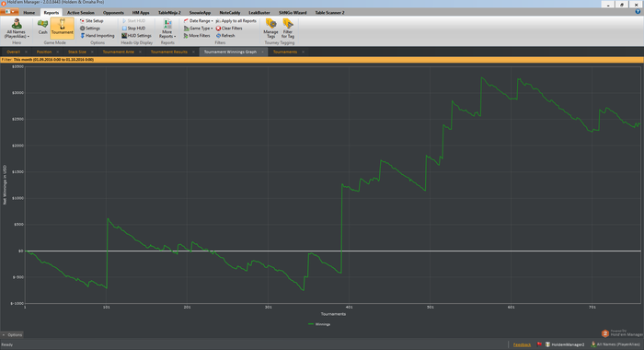This screenshot has height=350, width=644.
Task: Click HoldemManager2 database in status bar
Action: click(565, 344)
